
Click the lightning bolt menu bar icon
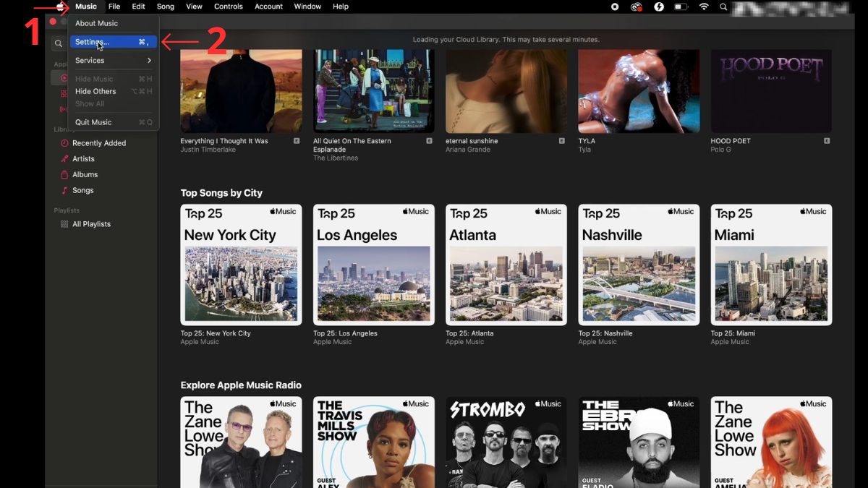point(659,7)
